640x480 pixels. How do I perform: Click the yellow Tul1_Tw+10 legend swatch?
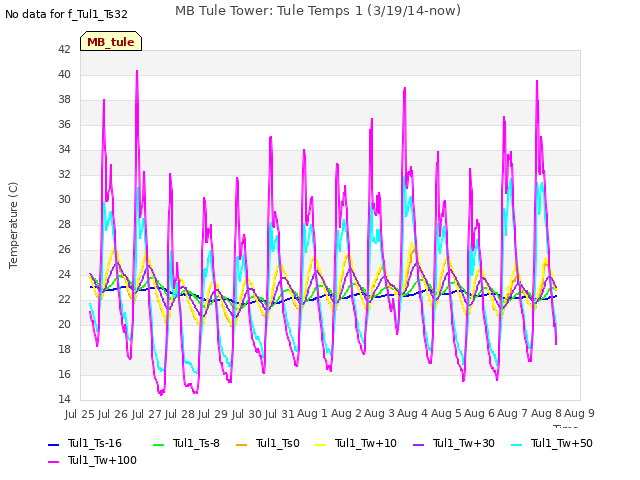pyautogui.click(x=321, y=444)
